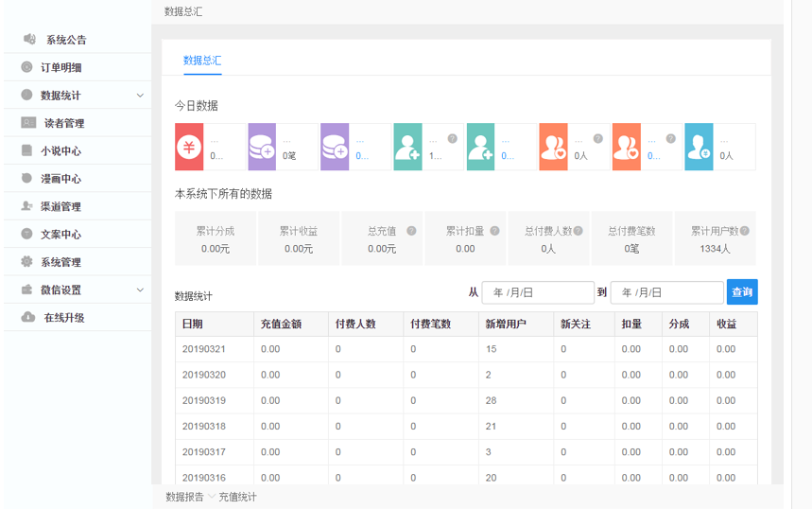Click the teal add-user icon with value 1
The width and height of the screenshot is (812, 509).
tap(407, 147)
